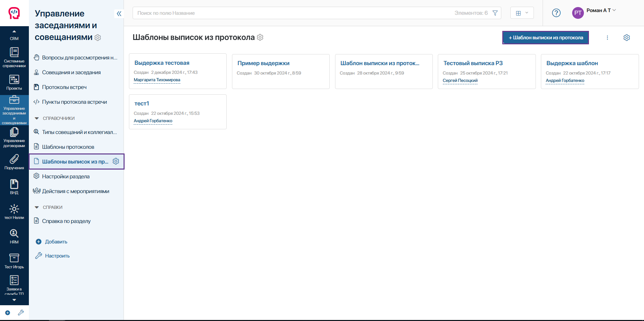The image size is (644, 321).
Task: Collapse the left navigation panel
Action: (119, 13)
